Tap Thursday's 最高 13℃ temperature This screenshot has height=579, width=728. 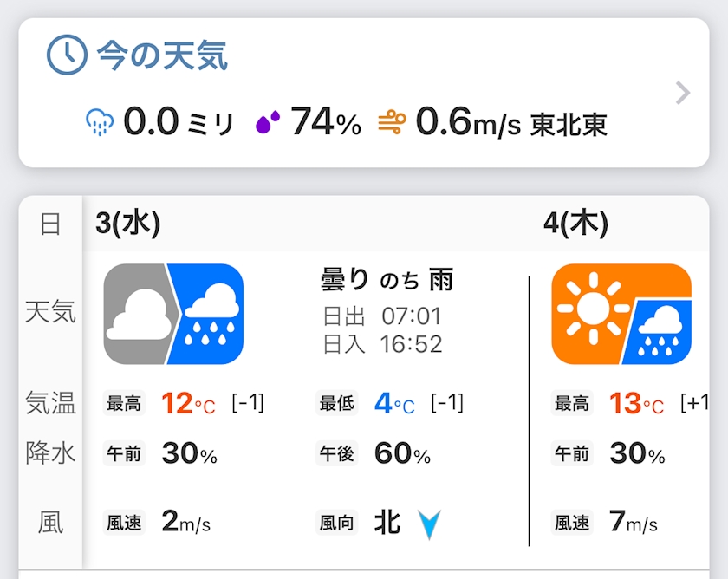point(635,403)
